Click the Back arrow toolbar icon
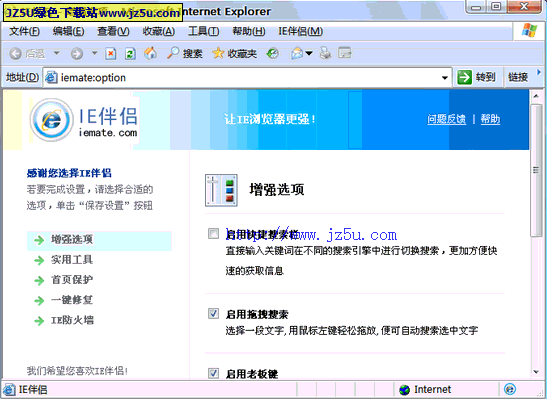Image resolution: width=547 pixels, height=399 pixels. tap(16, 53)
